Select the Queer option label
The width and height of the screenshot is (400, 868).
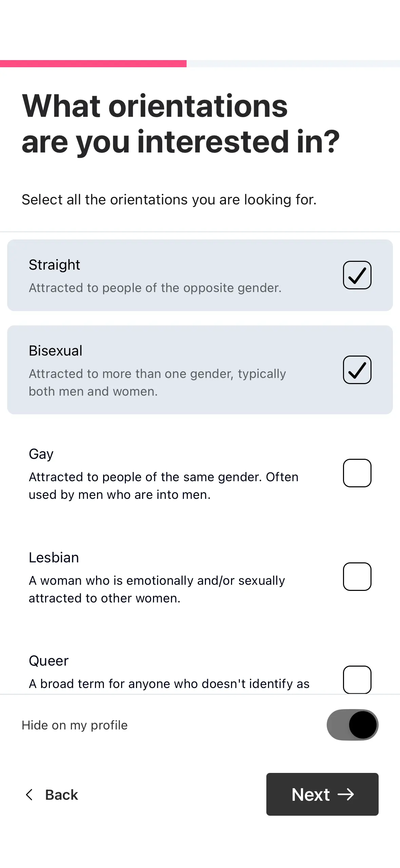(49, 661)
